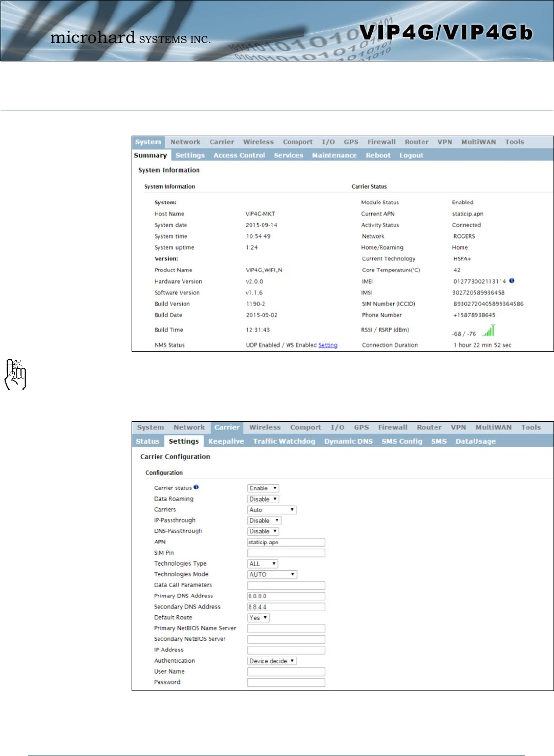Open the IP-Passthrough dropdown
Image resolution: width=554 pixels, height=756 pixels.
(x=264, y=521)
